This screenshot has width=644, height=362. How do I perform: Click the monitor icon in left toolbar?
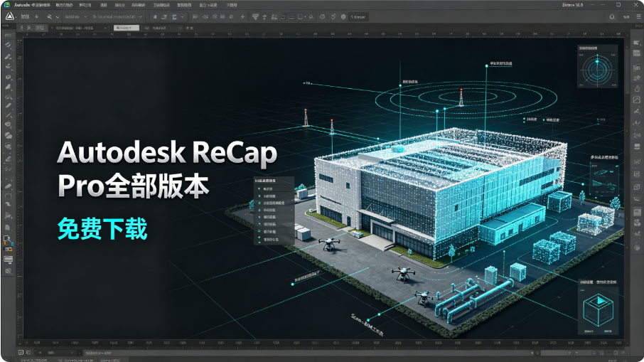[x=9, y=260]
